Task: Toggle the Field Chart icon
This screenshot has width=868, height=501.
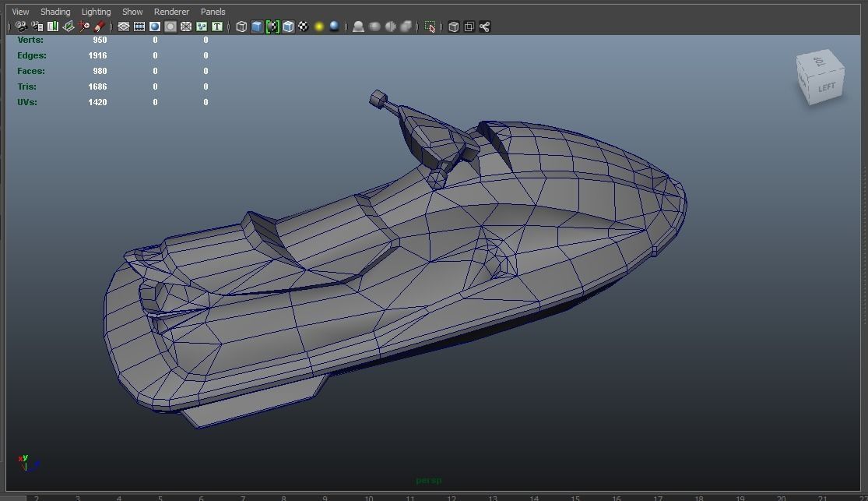Action: 186,26
